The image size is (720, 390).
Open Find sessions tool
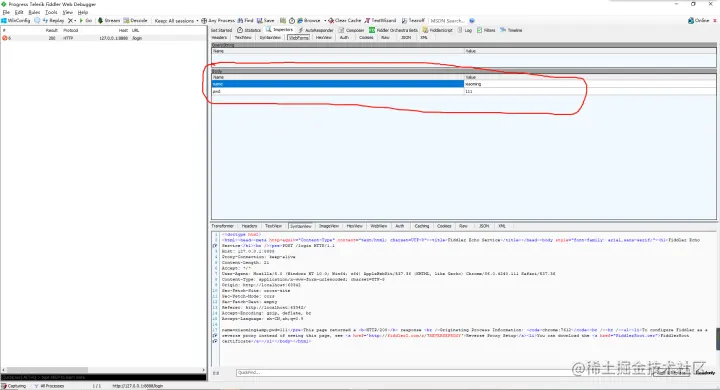[x=246, y=21]
